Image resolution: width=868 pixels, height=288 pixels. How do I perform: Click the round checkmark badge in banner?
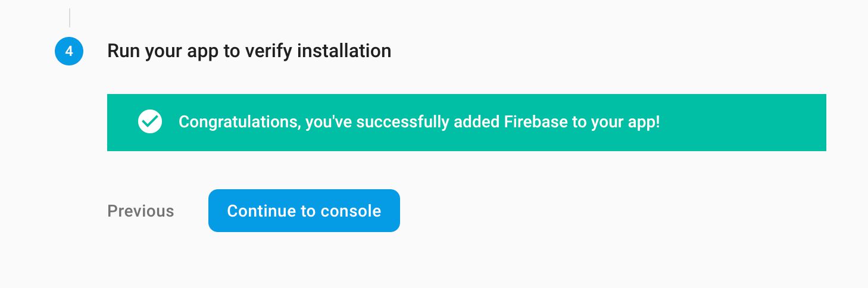click(150, 122)
